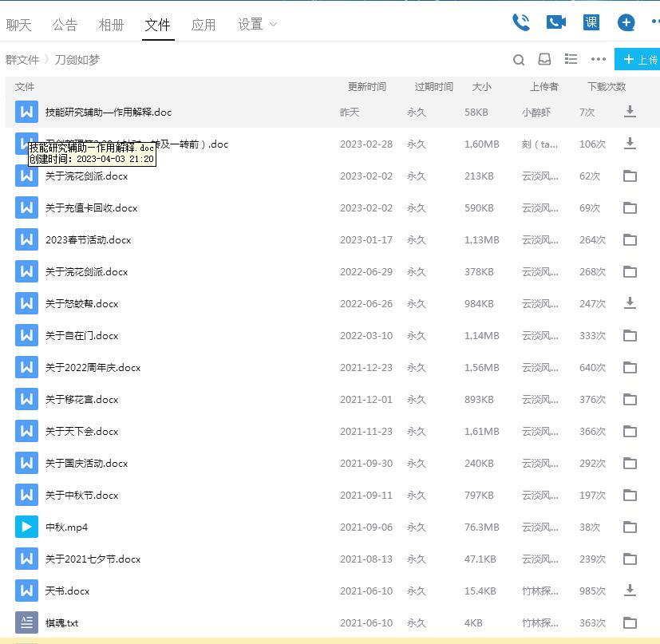Sort by 大小 size column header

click(x=482, y=87)
